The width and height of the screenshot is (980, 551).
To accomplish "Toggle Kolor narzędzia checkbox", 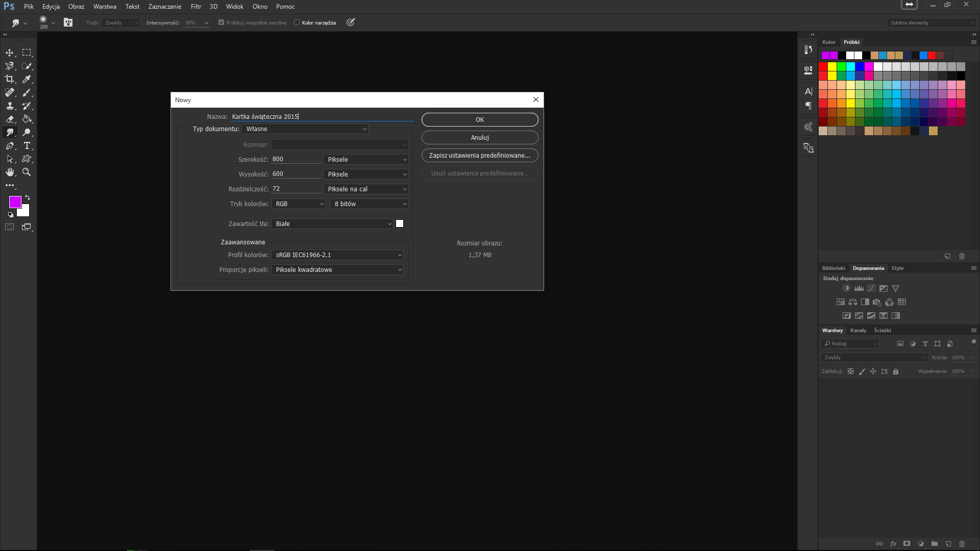I will point(297,22).
